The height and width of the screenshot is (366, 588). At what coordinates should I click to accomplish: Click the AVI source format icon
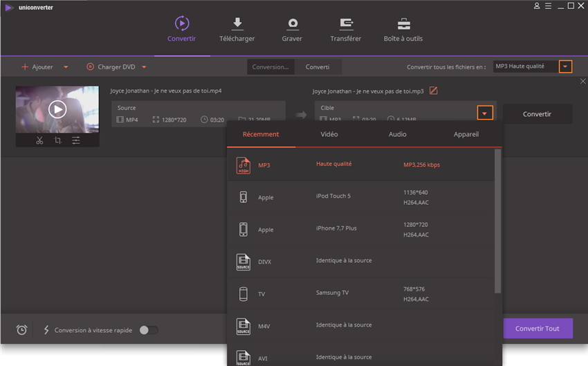tap(244, 358)
